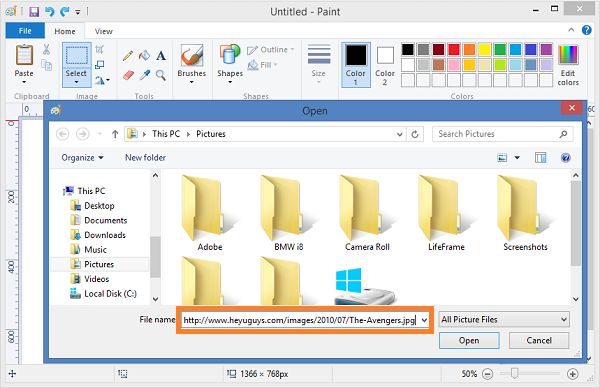Image resolution: width=600 pixels, height=388 pixels.
Task: Click the Back arrow in Open dialog
Action: click(x=63, y=134)
